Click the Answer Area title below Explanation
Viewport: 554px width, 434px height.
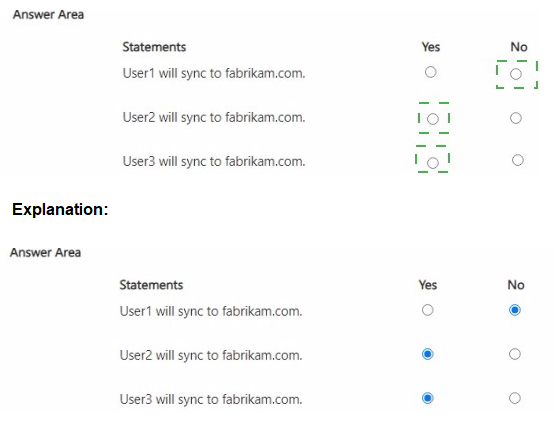tap(46, 253)
